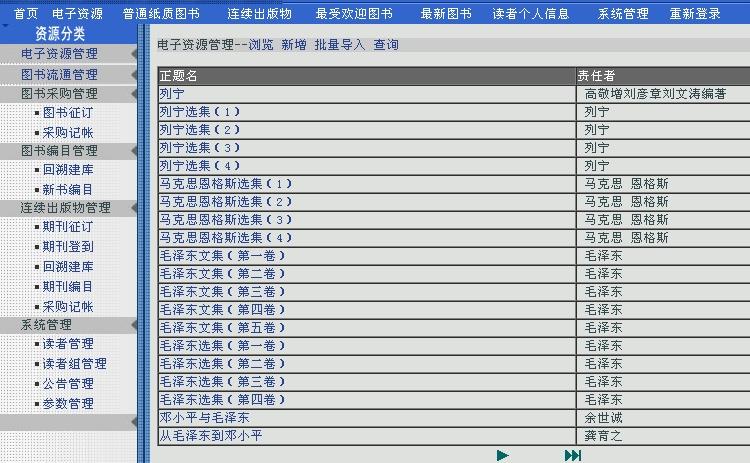Open 毛泽东文集（第五卷） title
This screenshot has width=750, height=463.
pos(222,328)
